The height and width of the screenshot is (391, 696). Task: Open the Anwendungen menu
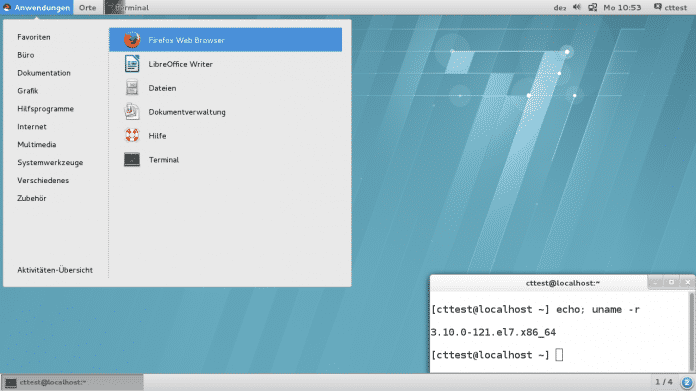[37, 8]
